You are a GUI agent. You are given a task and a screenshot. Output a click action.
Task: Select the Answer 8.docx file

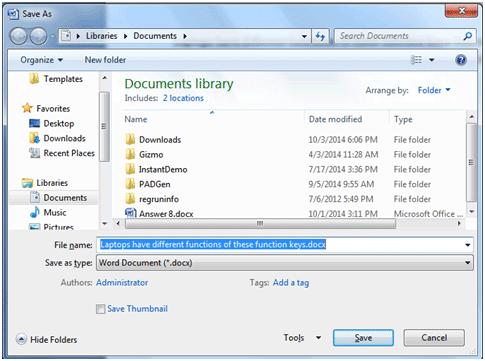click(x=166, y=214)
